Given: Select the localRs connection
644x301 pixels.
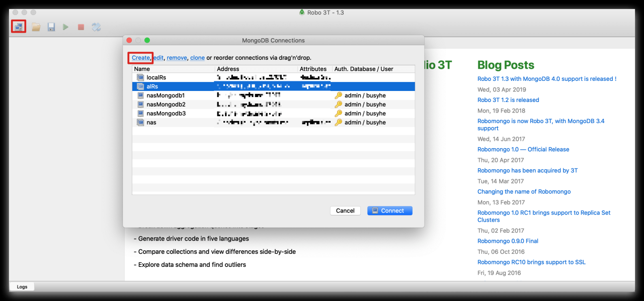Looking at the screenshot, I should 273,77.
